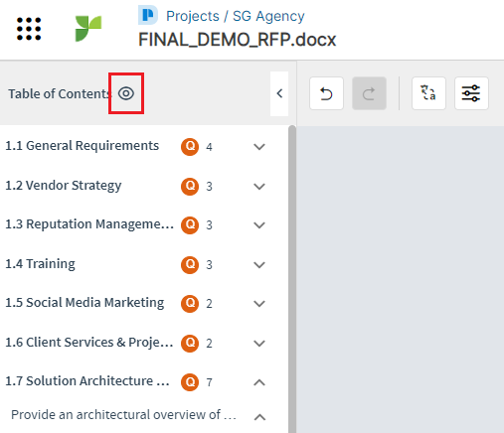The width and height of the screenshot is (504, 433).
Task: Select 1.5 Social Media Marketing entry
Action: [84, 303]
